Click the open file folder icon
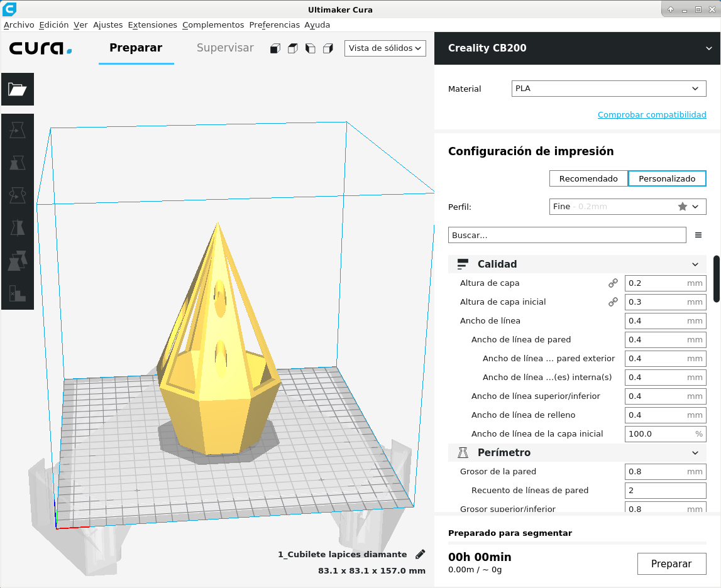This screenshot has height=588, width=721. (18, 89)
